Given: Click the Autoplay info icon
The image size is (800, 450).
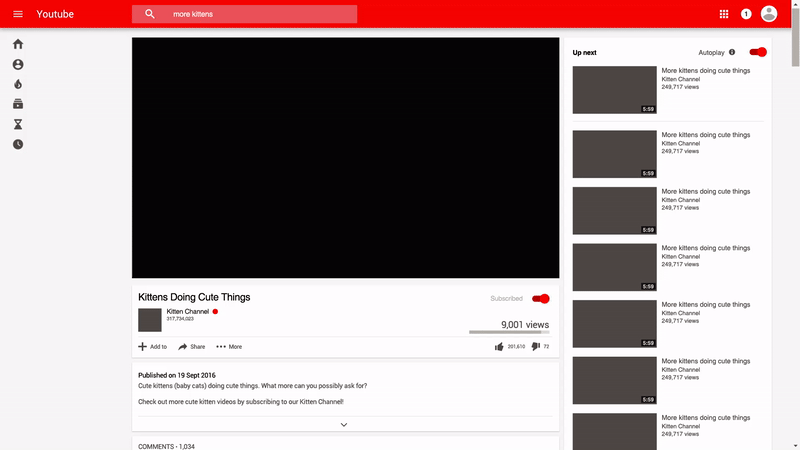Looking at the screenshot, I should coord(732,52).
